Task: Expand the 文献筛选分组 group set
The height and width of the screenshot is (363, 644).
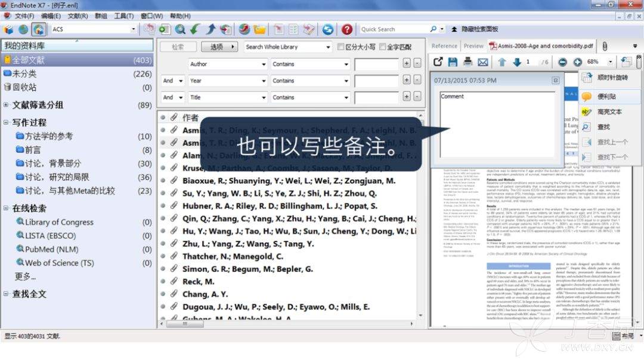Action: pyautogui.click(x=6, y=105)
